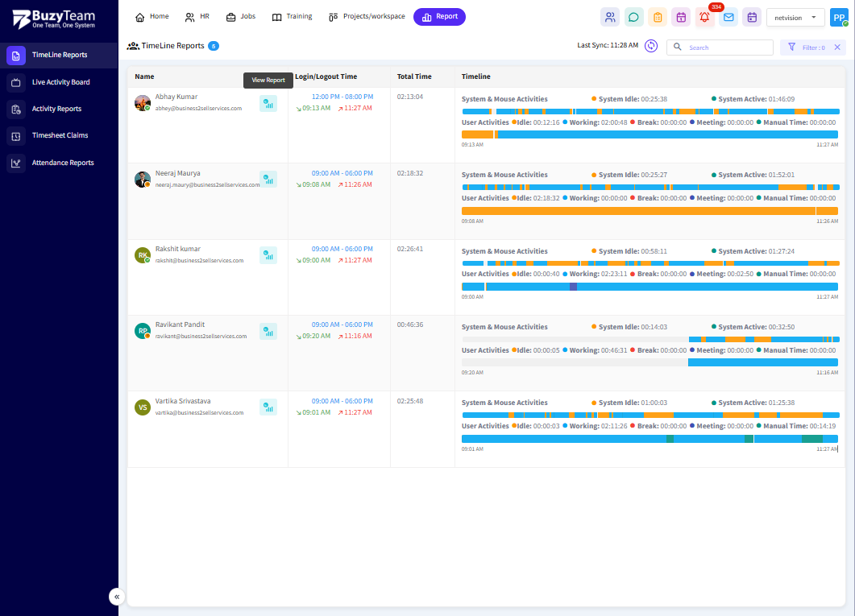
Task: Open the netvision dropdown
Action: [795, 18]
